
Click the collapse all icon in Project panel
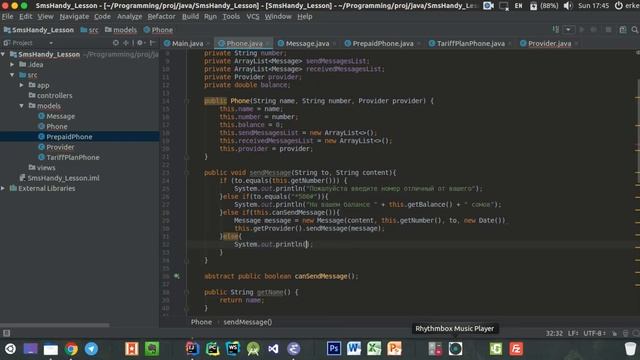126,42
